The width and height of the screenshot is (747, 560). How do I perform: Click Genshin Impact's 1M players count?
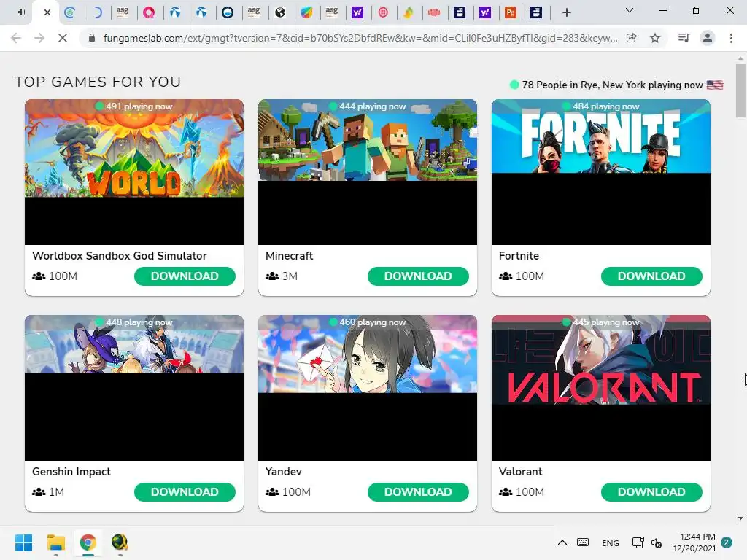coord(56,492)
